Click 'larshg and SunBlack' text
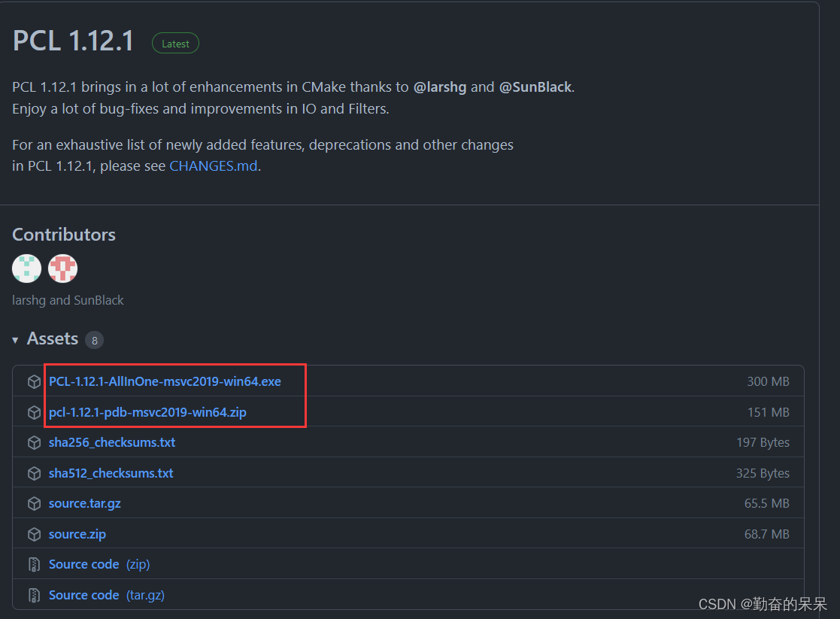840x619 pixels. [68, 300]
